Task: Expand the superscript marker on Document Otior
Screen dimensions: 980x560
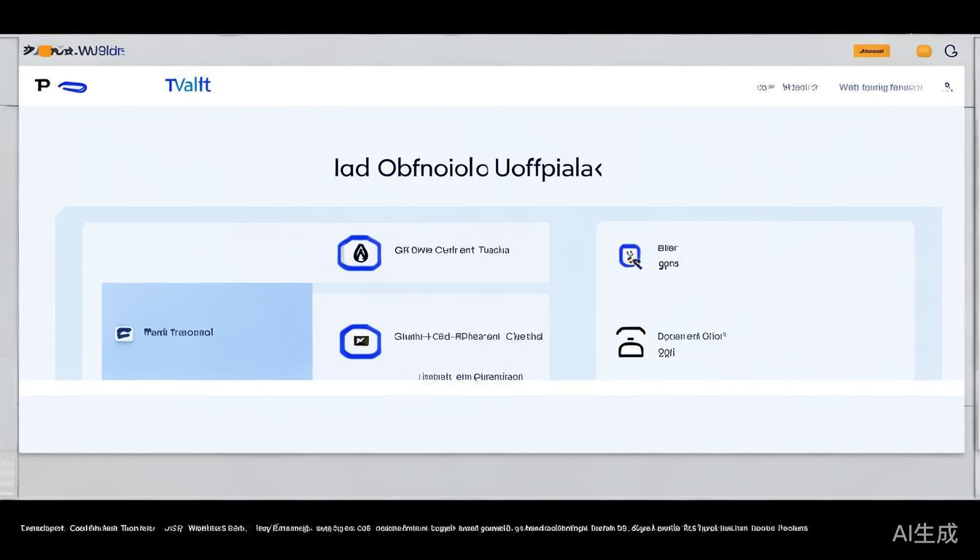Action: pyautogui.click(x=723, y=334)
